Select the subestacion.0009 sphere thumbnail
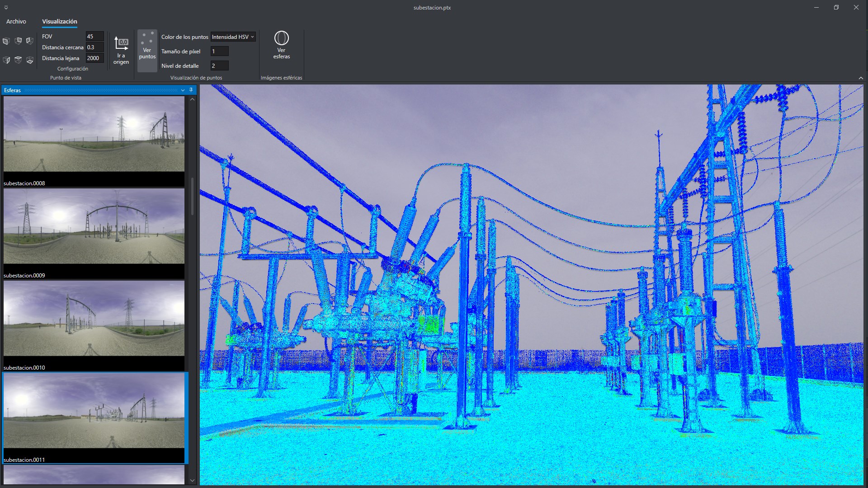 (x=94, y=226)
